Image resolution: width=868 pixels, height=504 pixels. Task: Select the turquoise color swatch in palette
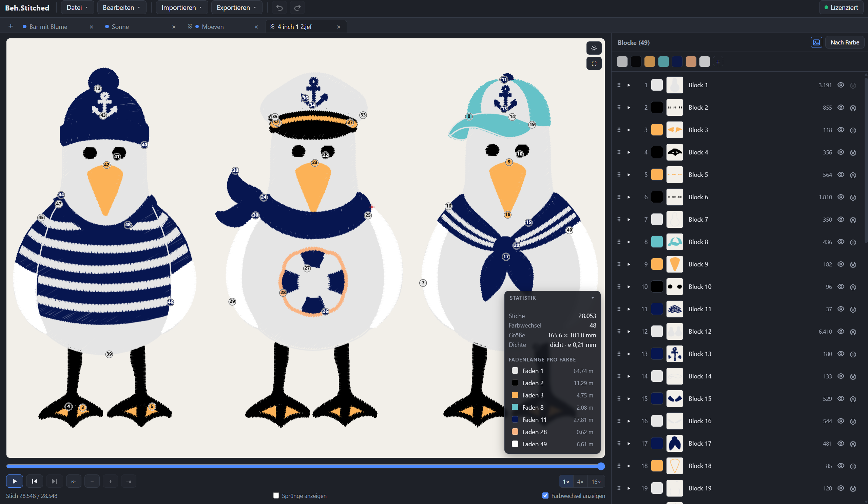(663, 62)
